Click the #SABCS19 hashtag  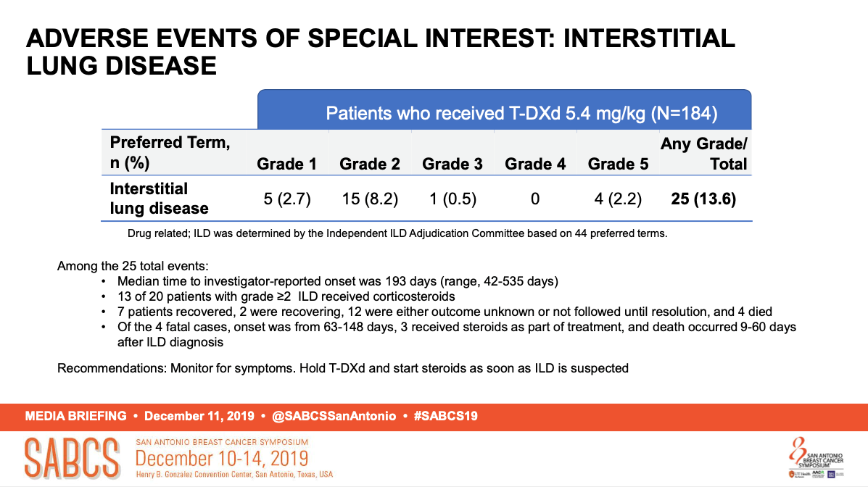pyautogui.click(x=446, y=416)
